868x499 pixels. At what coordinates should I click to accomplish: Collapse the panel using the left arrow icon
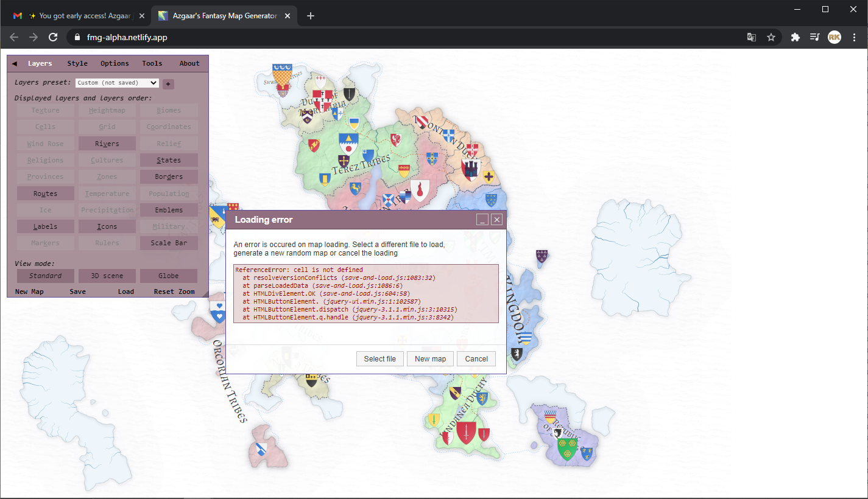coord(14,63)
